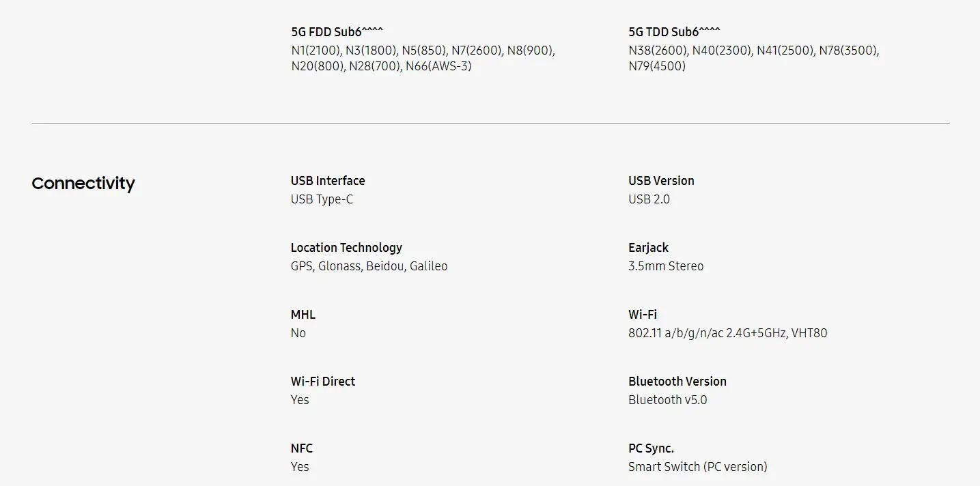Screen dimensions: 980x486
Task: Click the 5G TDD Sub6 heading
Action: coord(674,31)
